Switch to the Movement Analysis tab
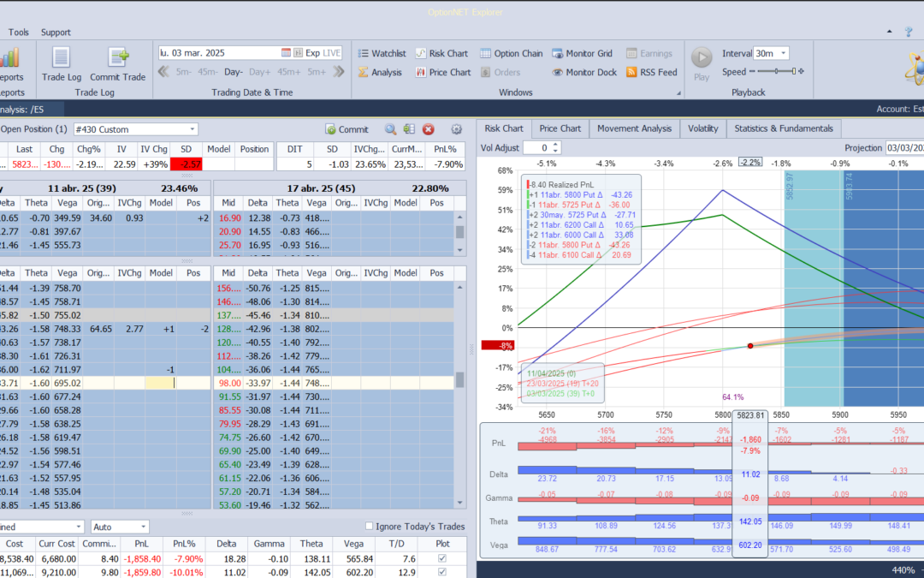924x578 pixels. click(x=634, y=128)
